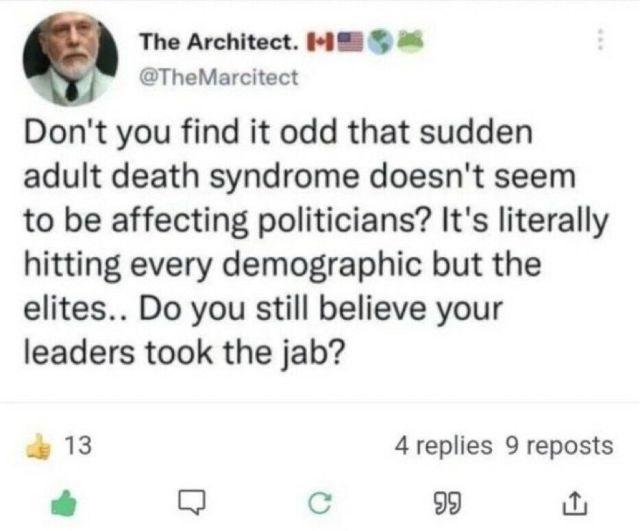Open the @TheMarcitect handle link

click(x=219, y=77)
